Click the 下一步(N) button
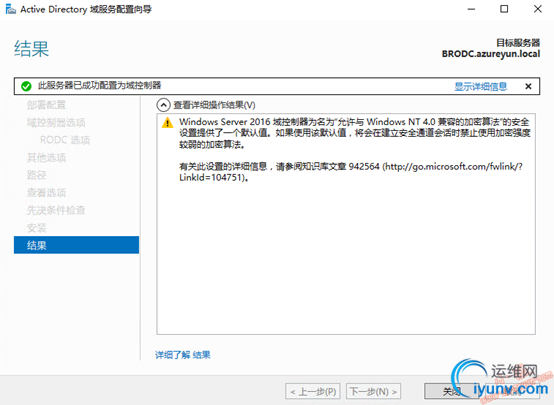554x405 pixels. [x=373, y=392]
